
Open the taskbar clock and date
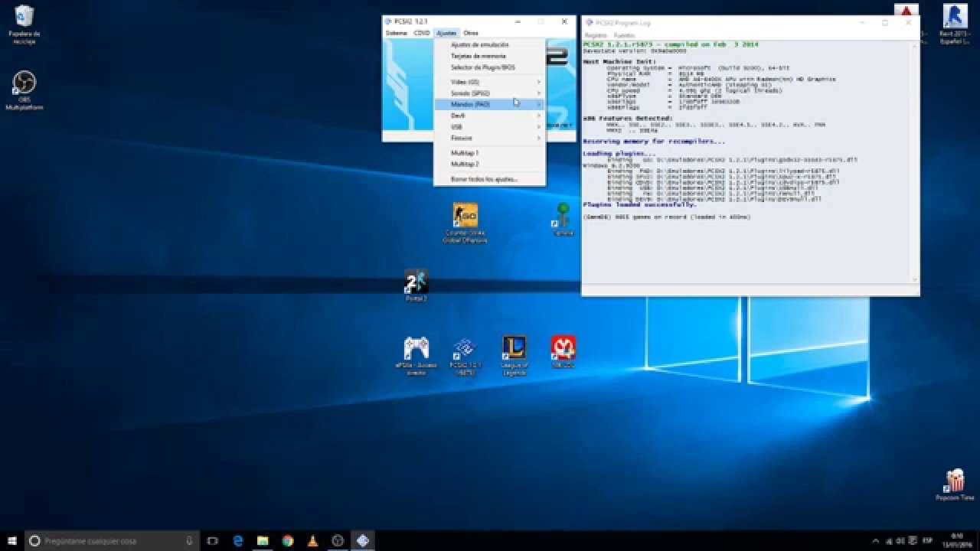pyautogui.click(x=956, y=540)
